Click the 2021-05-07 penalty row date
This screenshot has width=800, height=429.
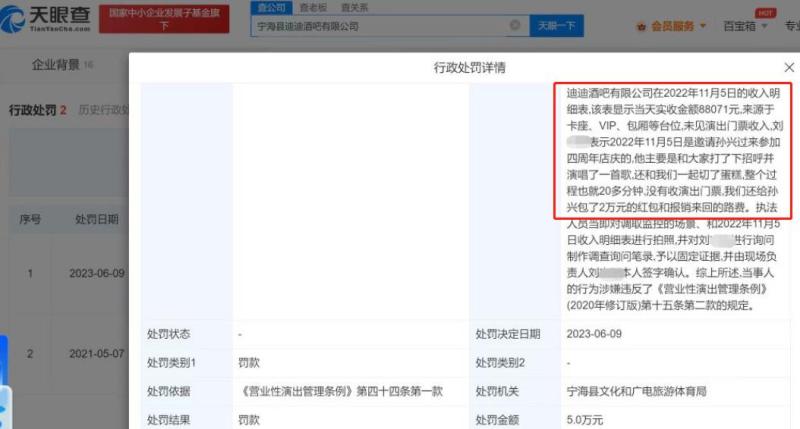tap(97, 354)
